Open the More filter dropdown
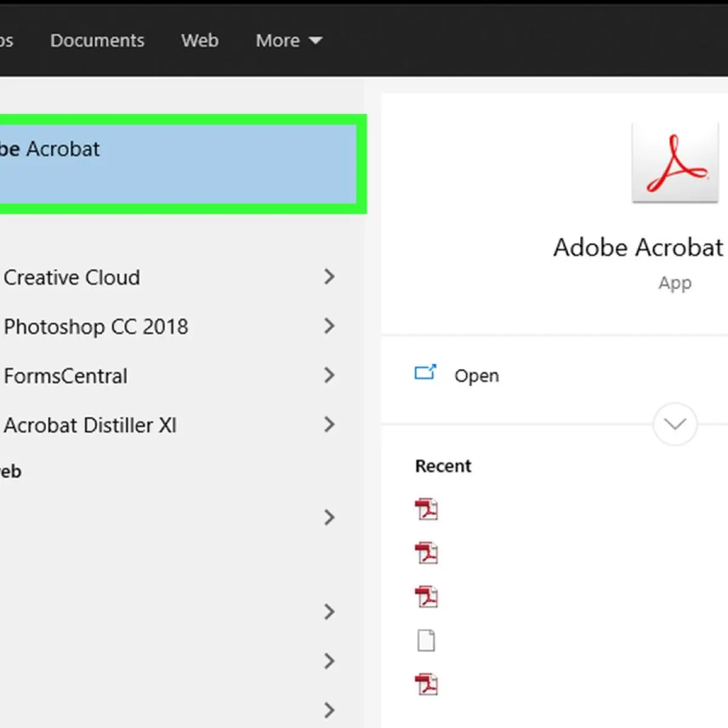The width and height of the screenshot is (728, 728). (289, 41)
